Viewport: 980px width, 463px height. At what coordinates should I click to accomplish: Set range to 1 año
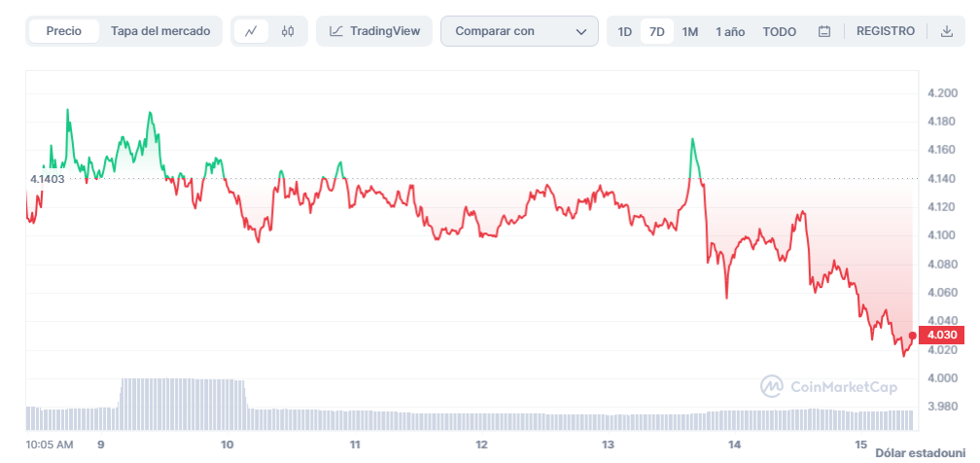tap(730, 31)
